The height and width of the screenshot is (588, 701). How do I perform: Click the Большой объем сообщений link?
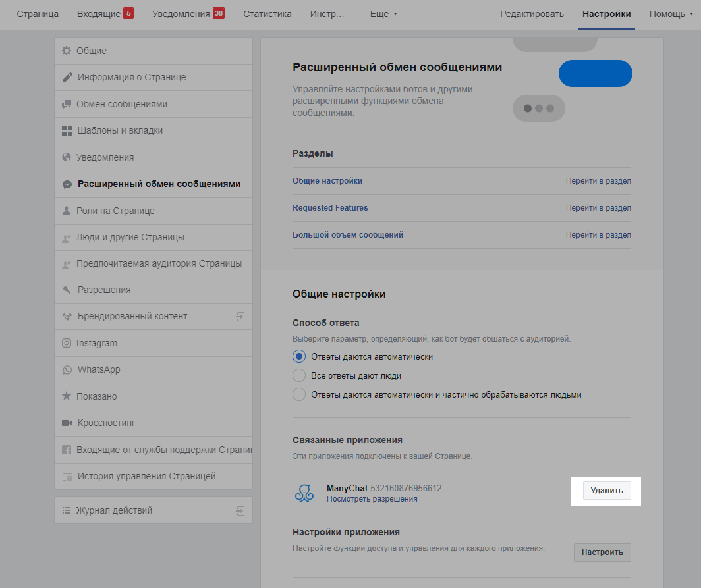click(348, 235)
